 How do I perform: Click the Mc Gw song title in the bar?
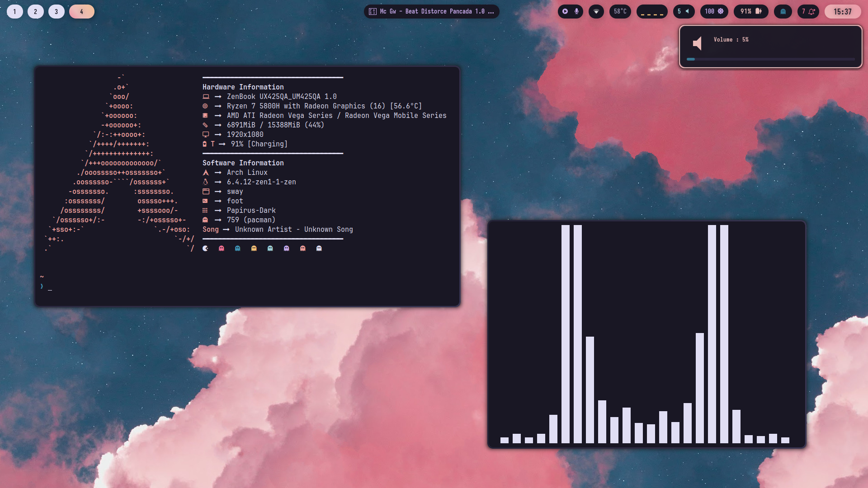click(431, 11)
